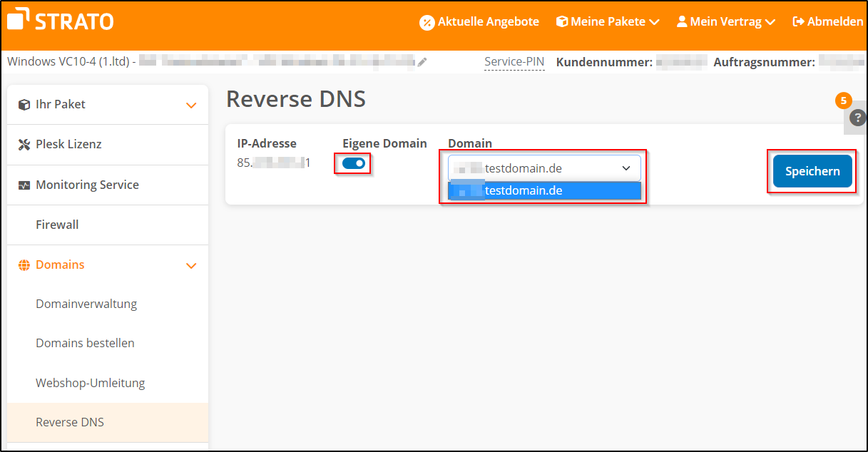Disable the Eigene Domain toggle
868x452 pixels.
352,163
